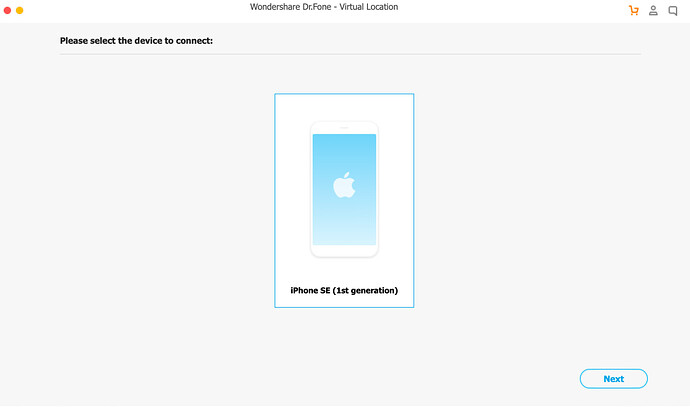
Task: Open the feedback chat bubble icon
Action: click(672, 11)
